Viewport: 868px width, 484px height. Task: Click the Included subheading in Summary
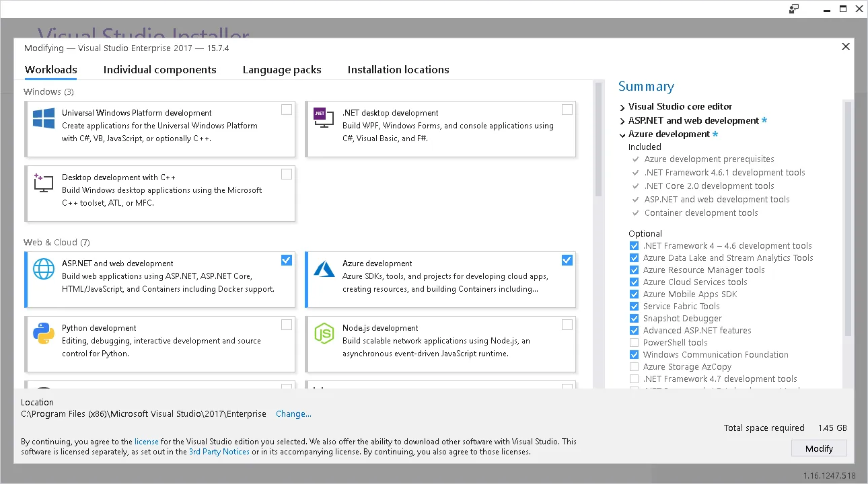[645, 147]
